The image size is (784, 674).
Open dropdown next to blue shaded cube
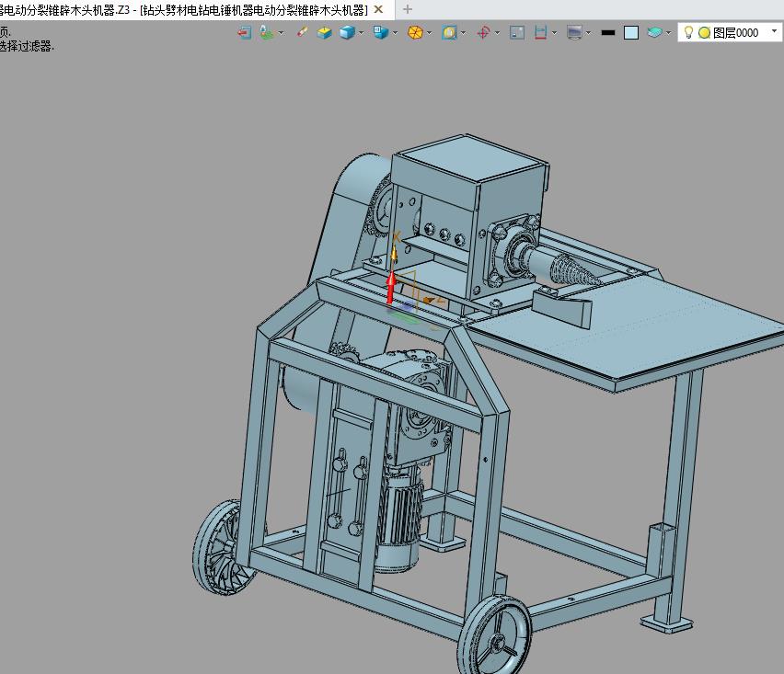[361, 33]
